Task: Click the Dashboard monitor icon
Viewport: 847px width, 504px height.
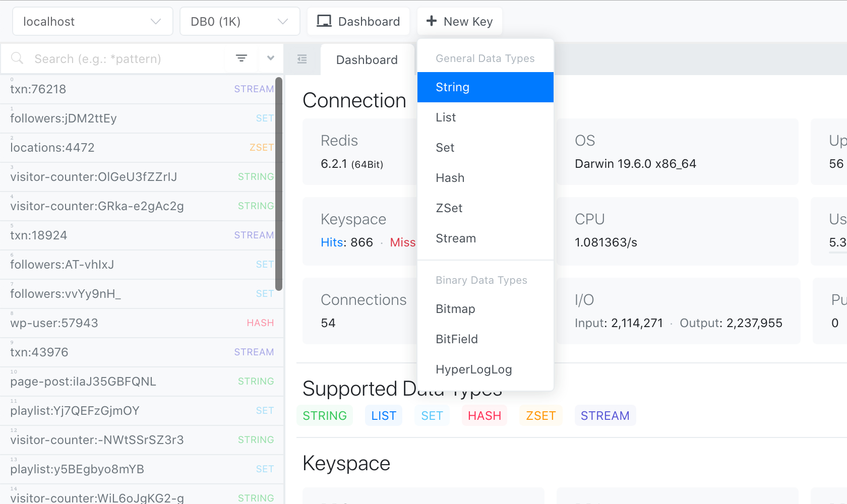Action: (324, 21)
